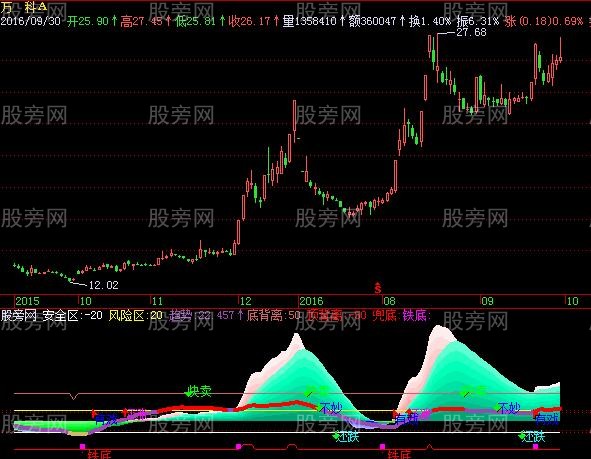Click the 安全区:-20 indicator parameter

(72, 315)
